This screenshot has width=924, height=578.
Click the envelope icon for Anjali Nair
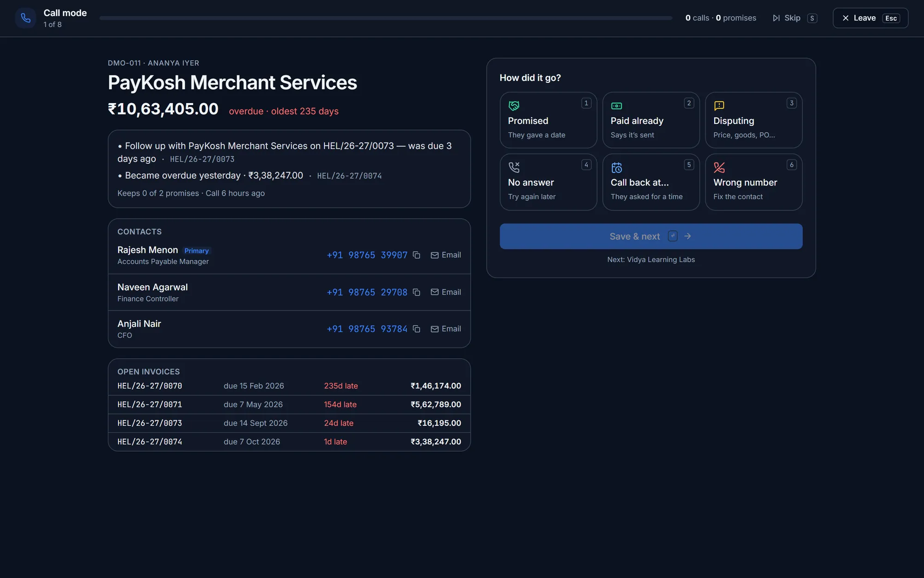point(435,329)
